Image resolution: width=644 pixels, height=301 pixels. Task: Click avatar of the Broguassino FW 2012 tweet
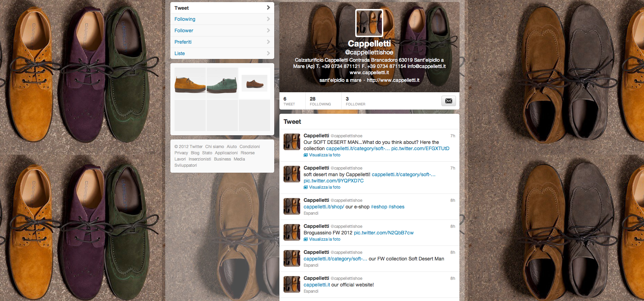292,232
